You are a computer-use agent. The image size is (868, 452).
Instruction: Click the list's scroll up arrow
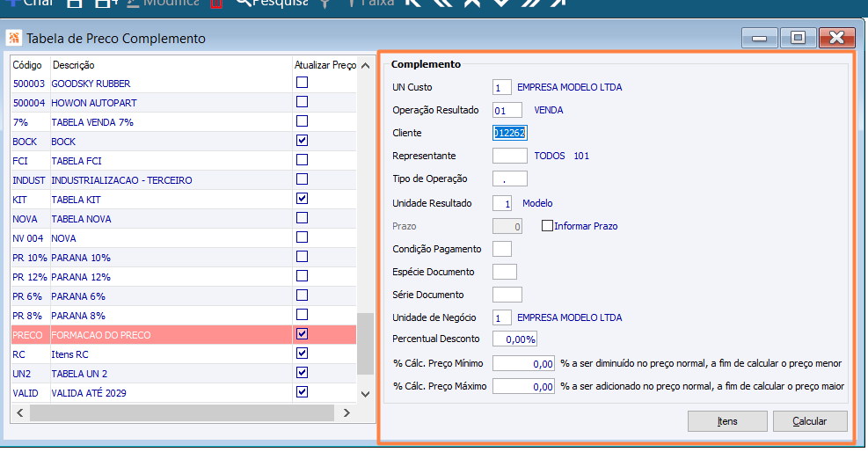[365, 65]
